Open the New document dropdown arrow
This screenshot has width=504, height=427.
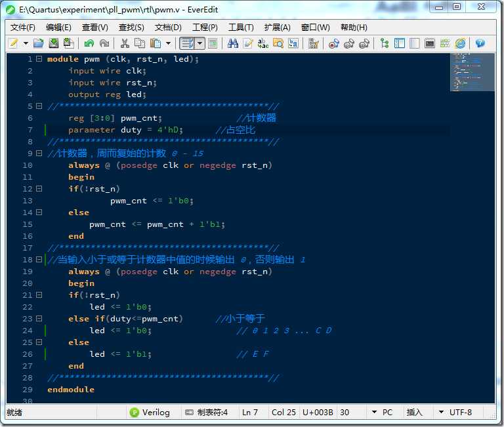pyautogui.click(x=26, y=43)
